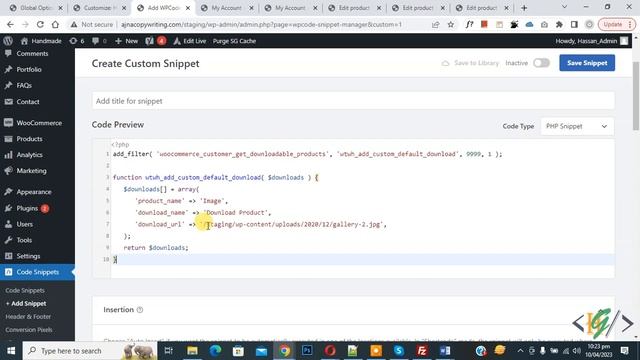The height and width of the screenshot is (360, 640).
Task: Open the Conversion Pixels submenu link
Action: pyautogui.click(x=29, y=329)
